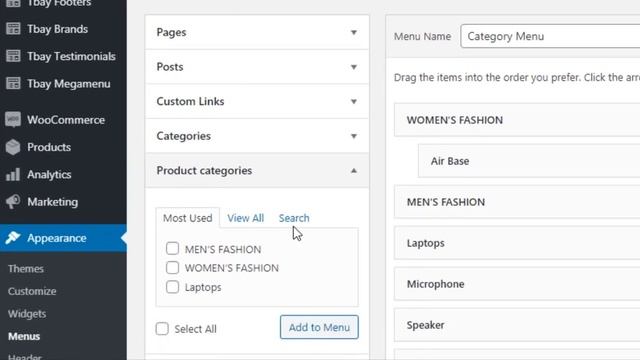Click the Marketing megaphone icon
640x360 pixels.
click(13, 202)
